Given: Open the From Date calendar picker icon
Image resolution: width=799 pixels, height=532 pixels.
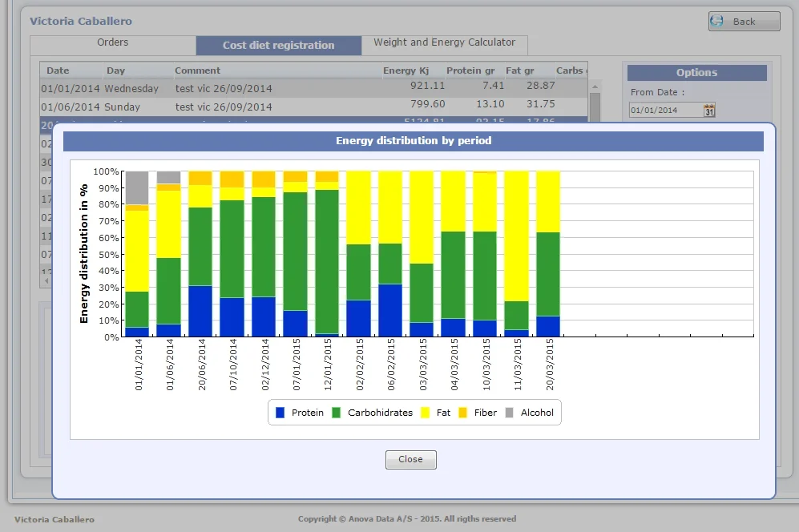Looking at the screenshot, I should (709, 111).
